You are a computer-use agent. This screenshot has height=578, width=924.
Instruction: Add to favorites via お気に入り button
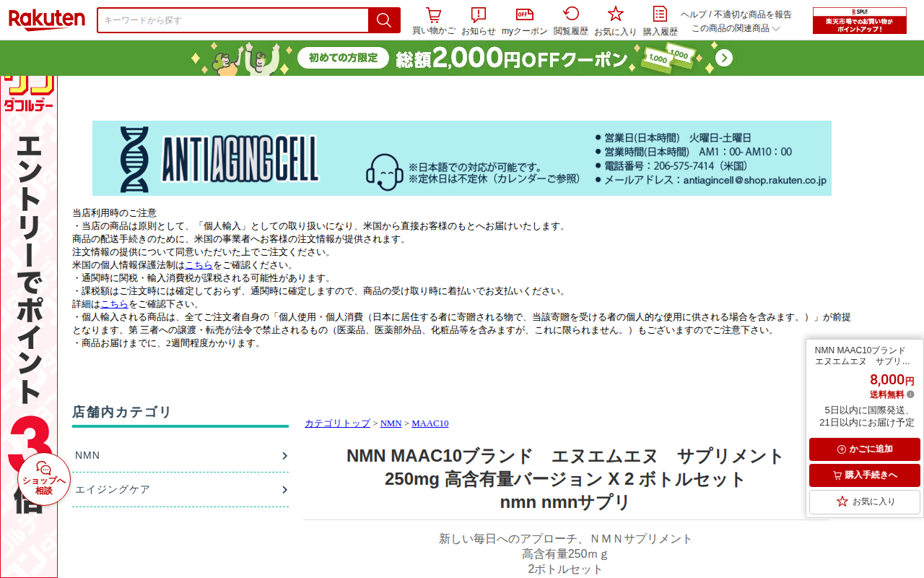[865, 501]
